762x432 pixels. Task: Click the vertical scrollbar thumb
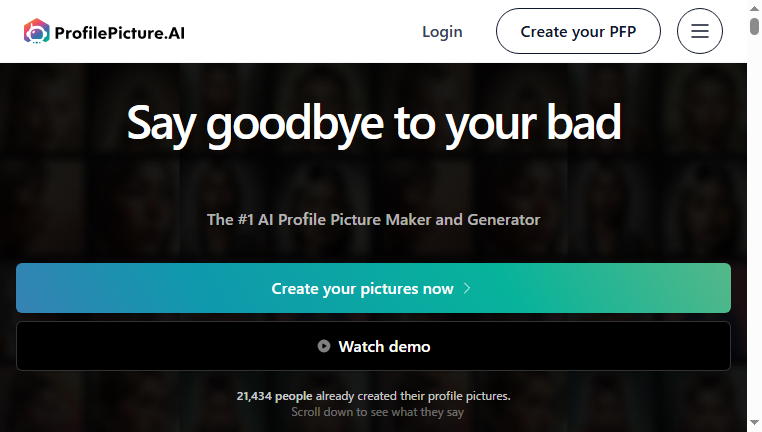tap(754, 26)
